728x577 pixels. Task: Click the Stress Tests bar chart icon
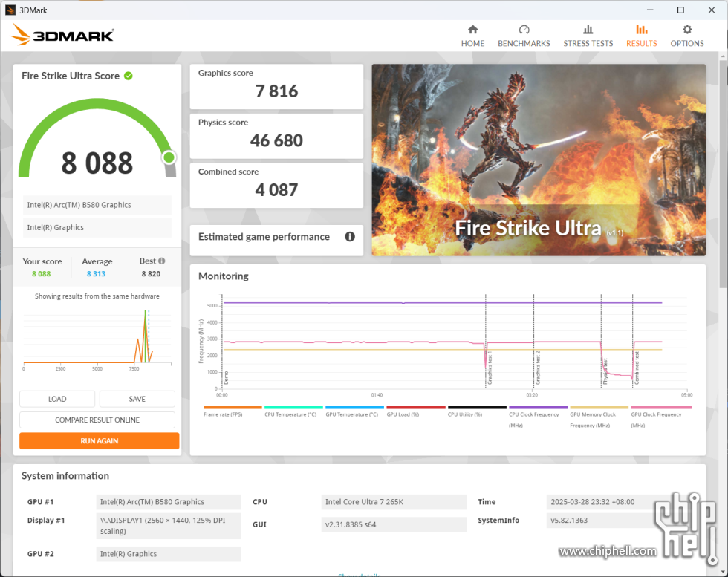[x=588, y=30]
